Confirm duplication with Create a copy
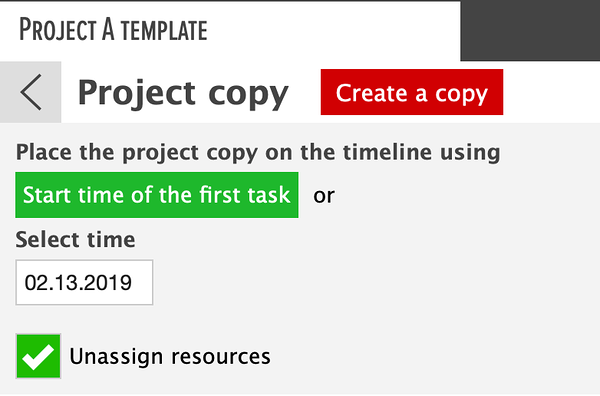 tap(412, 92)
